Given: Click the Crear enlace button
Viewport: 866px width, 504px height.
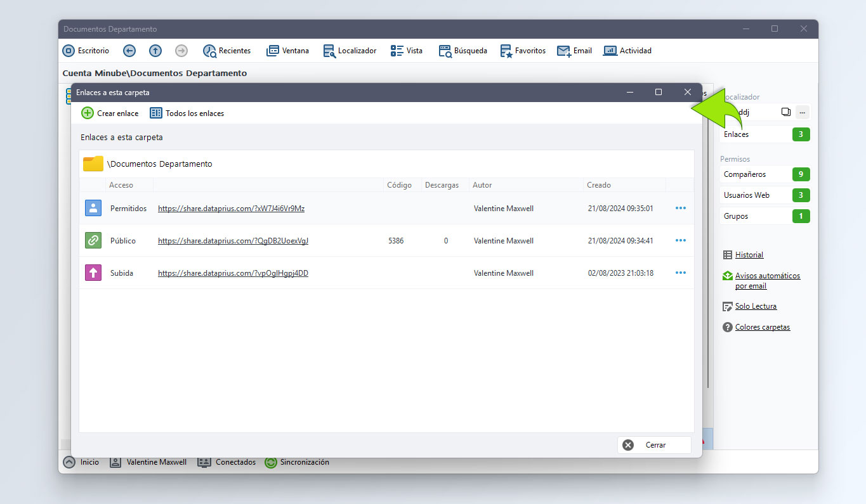Looking at the screenshot, I should point(110,113).
